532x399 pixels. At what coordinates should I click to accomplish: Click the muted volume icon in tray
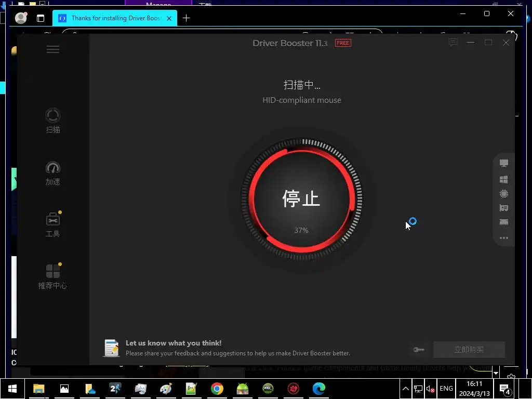click(x=430, y=389)
